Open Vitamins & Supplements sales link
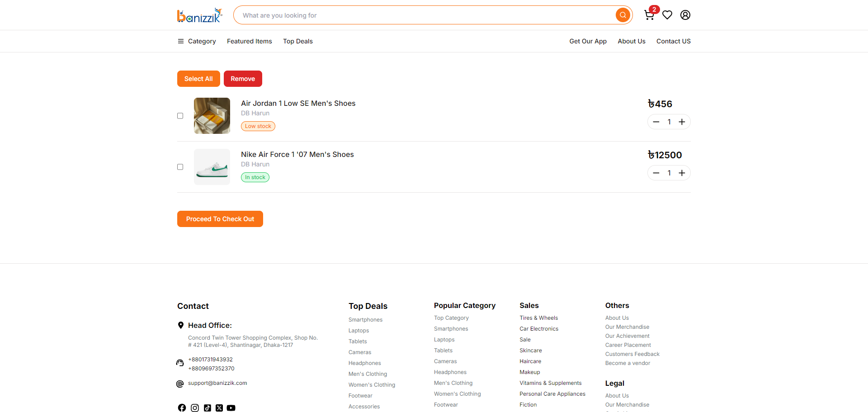 pos(551,383)
